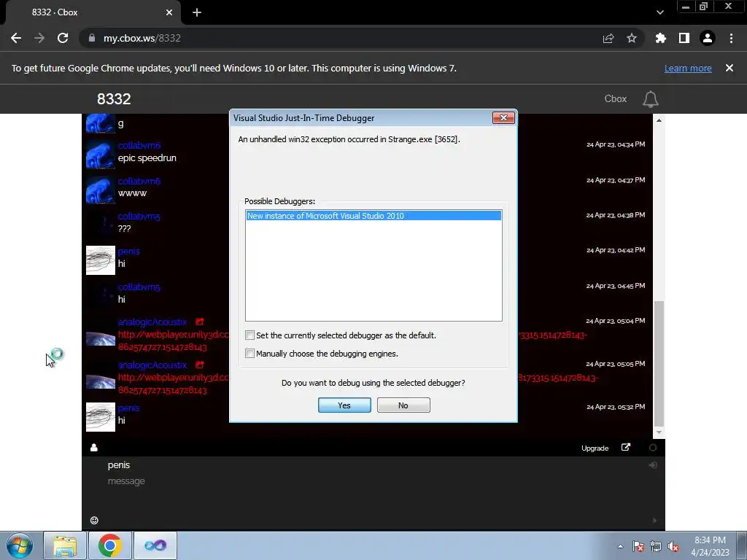The image size is (747, 560).
Task: Click the muted volume tray icon
Action: tap(673, 546)
